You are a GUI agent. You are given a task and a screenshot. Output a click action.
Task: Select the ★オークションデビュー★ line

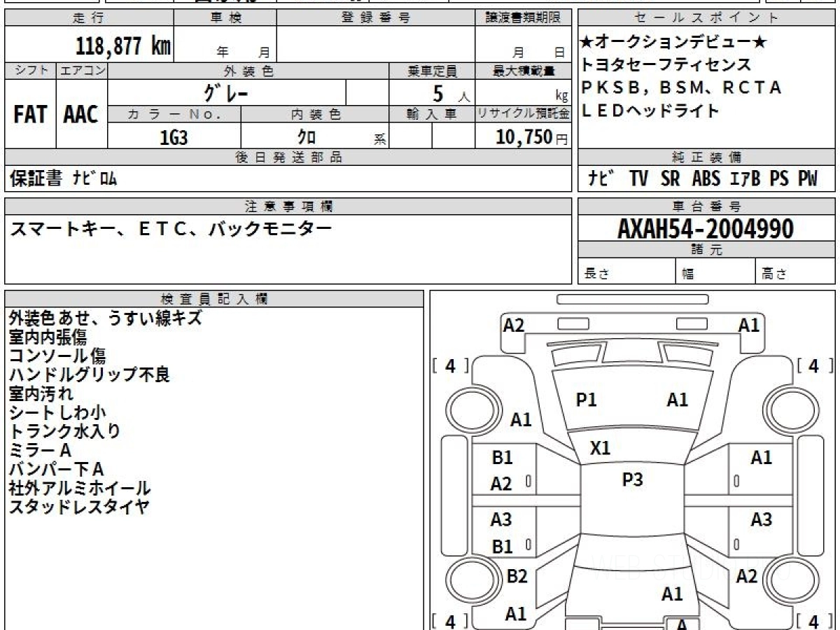point(674,43)
